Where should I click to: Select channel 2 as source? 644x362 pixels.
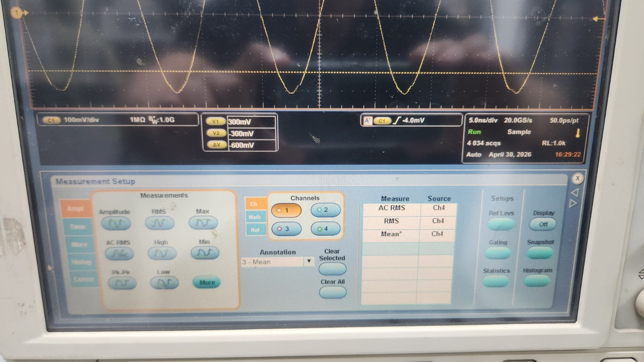(x=325, y=210)
